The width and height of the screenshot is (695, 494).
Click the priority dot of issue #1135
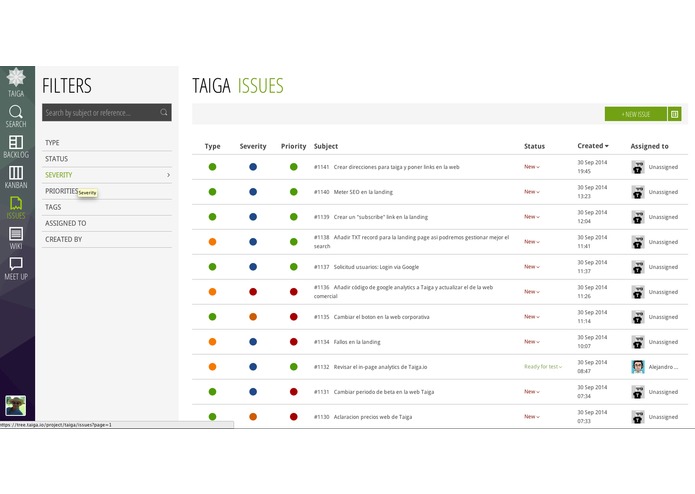pyautogui.click(x=293, y=317)
